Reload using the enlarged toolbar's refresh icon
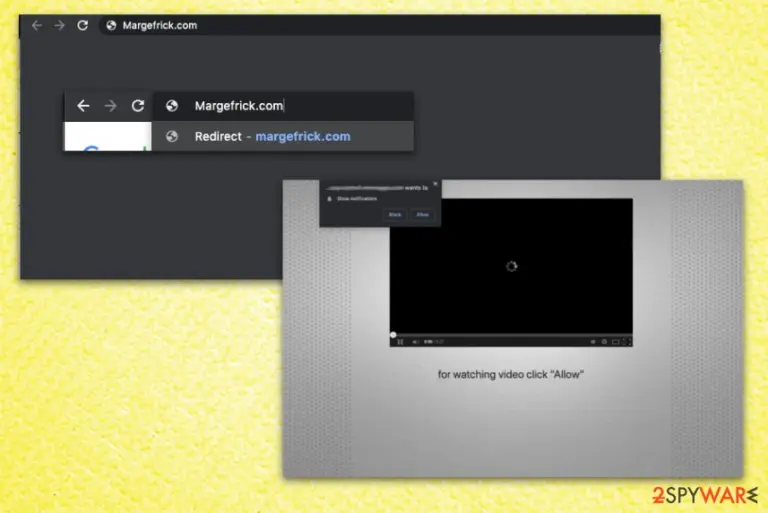The height and width of the screenshot is (513, 768). click(x=138, y=106)
